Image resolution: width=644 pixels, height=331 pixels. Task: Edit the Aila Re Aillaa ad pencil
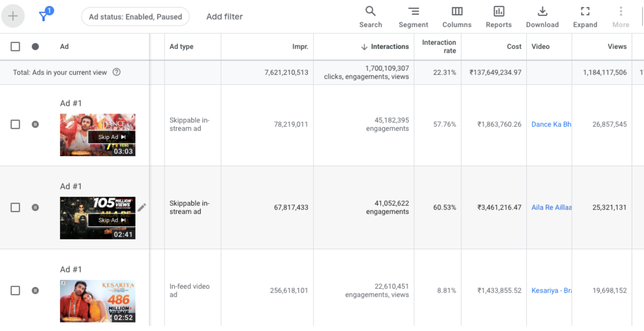142,207
